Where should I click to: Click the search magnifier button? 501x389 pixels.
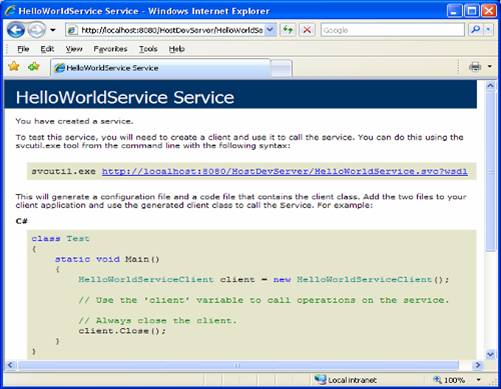pyautogui.click(x=476, y=30)
